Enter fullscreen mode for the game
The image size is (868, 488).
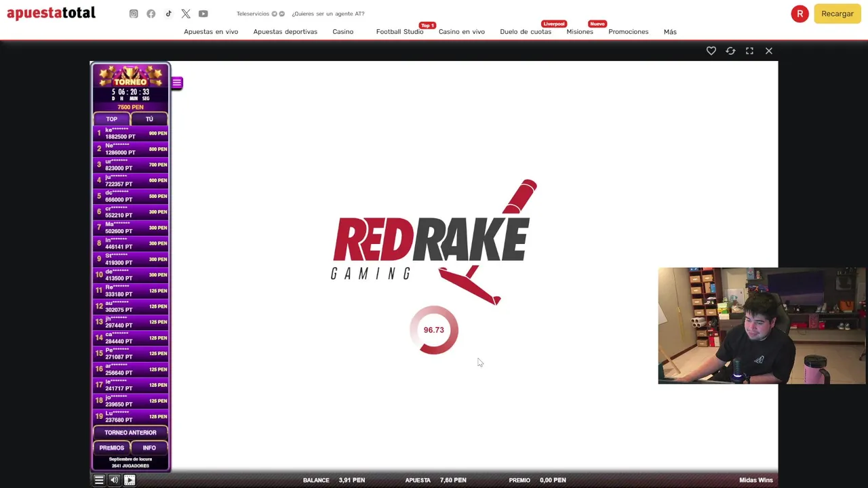pos(749,51)
